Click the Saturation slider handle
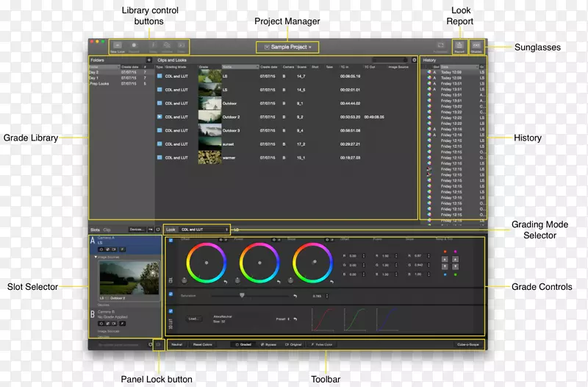Screen dimensions: 588x387 242,295
